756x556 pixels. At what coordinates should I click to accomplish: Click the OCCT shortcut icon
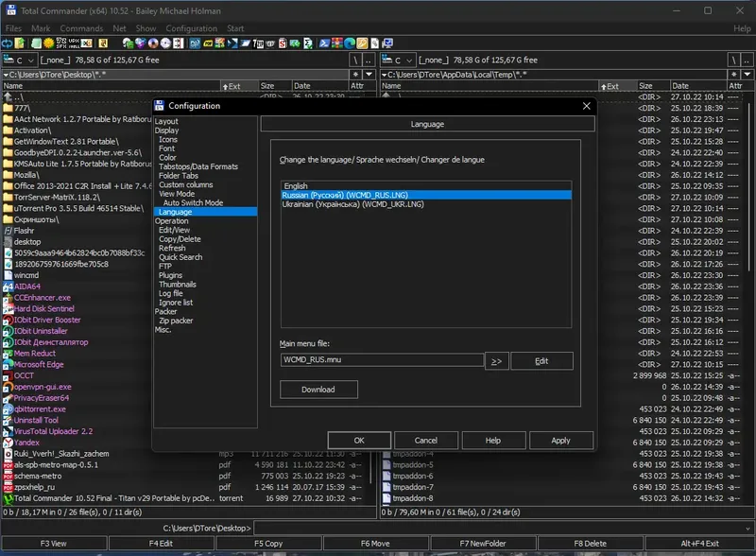9,375
